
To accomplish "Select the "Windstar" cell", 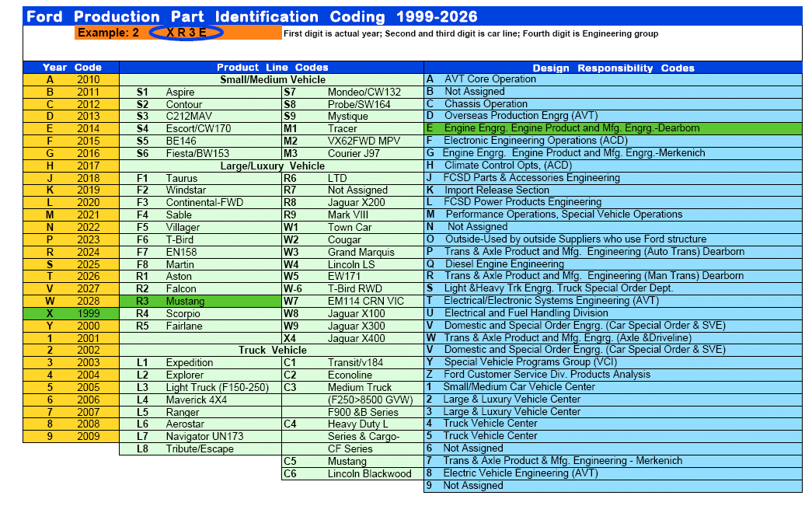I will point(186,190).
